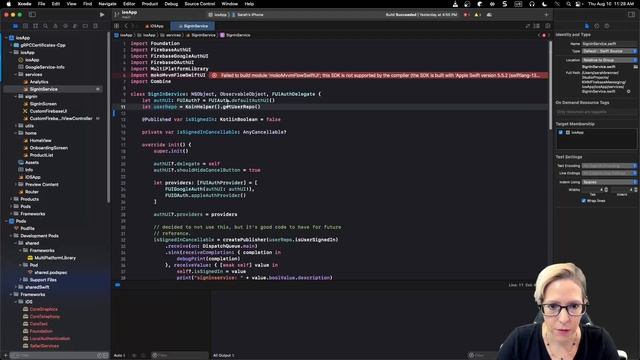This screenshot has height=360, width=640.
Task: Choose file location with the folder icon
Action: pos(635,67)
